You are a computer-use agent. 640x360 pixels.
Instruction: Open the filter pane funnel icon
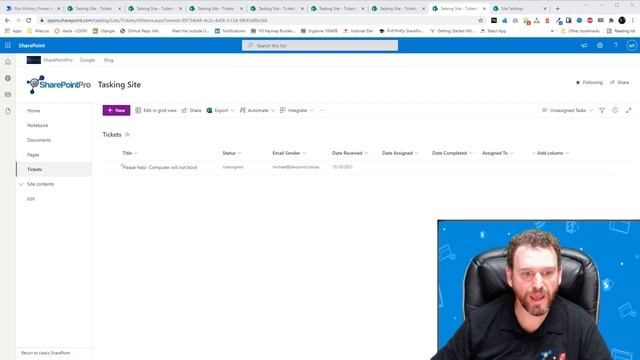point(602,110)
